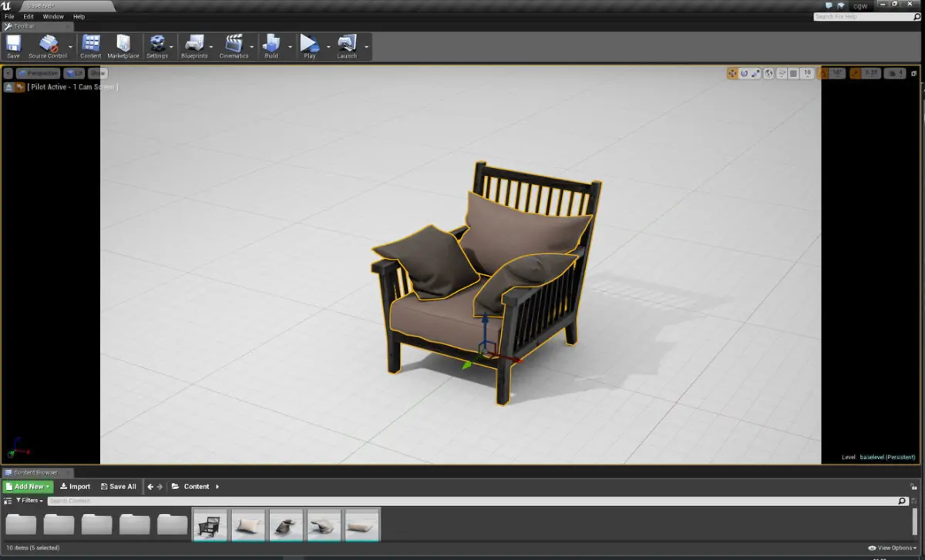The image size is (925, 560).
Task: Expand the Content path arrow
Action: 217,487
